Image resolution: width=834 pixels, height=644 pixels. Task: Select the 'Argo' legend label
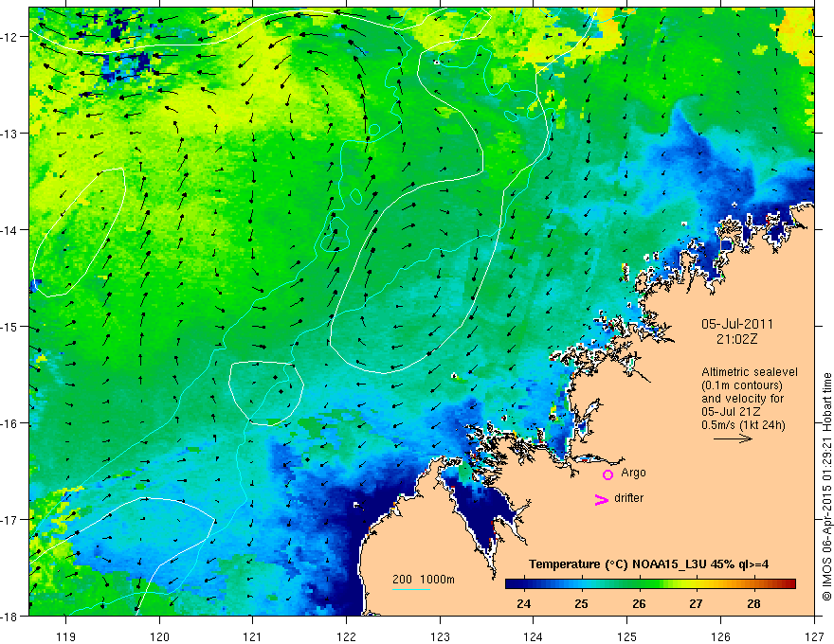click(633, 473)
